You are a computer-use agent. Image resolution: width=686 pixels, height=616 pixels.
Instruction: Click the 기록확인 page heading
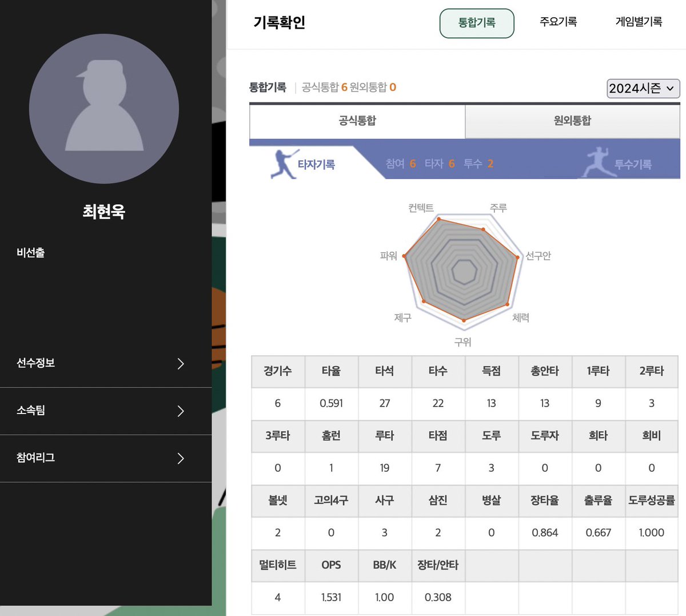pos(280,23)
